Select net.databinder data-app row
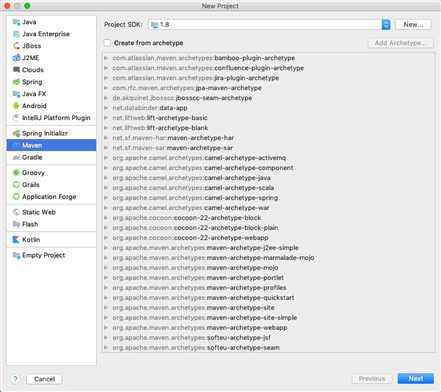This screenshot has height=392, width=441. pos(269,108)
